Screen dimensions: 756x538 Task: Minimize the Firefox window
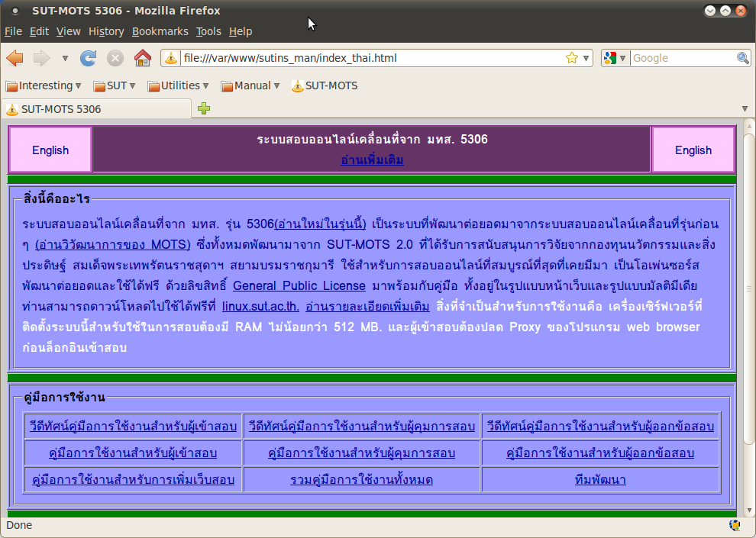point(709,11)
